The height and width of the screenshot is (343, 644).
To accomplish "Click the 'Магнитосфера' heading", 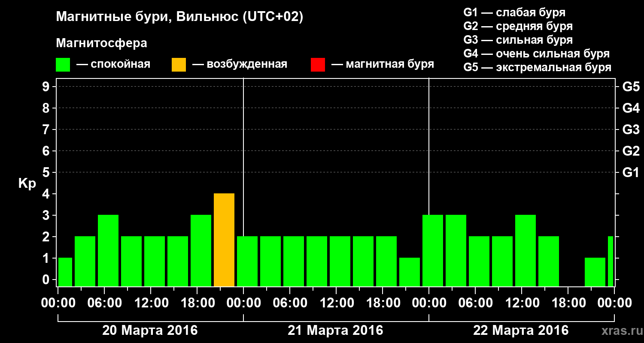I will click(x=101, y=43).
